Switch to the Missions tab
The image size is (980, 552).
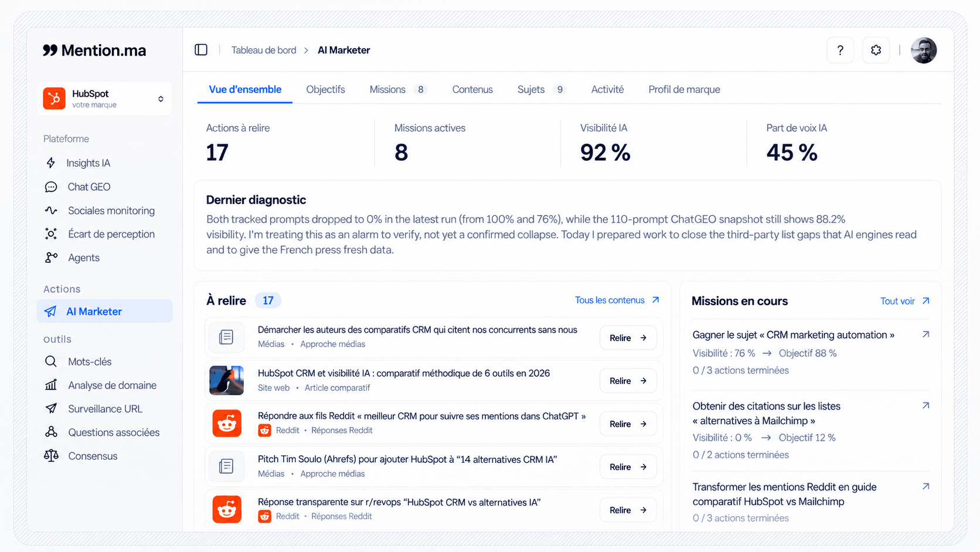pos(399,89)
